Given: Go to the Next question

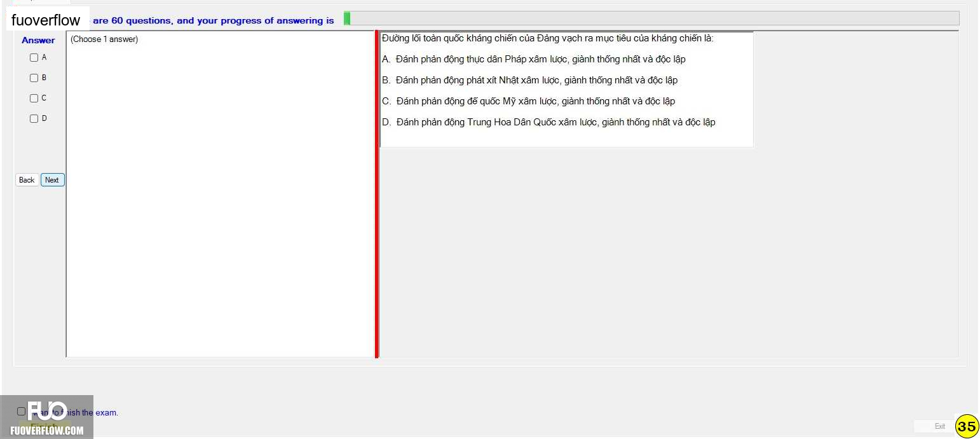Looking at the screenshot, I should point(53,180).
